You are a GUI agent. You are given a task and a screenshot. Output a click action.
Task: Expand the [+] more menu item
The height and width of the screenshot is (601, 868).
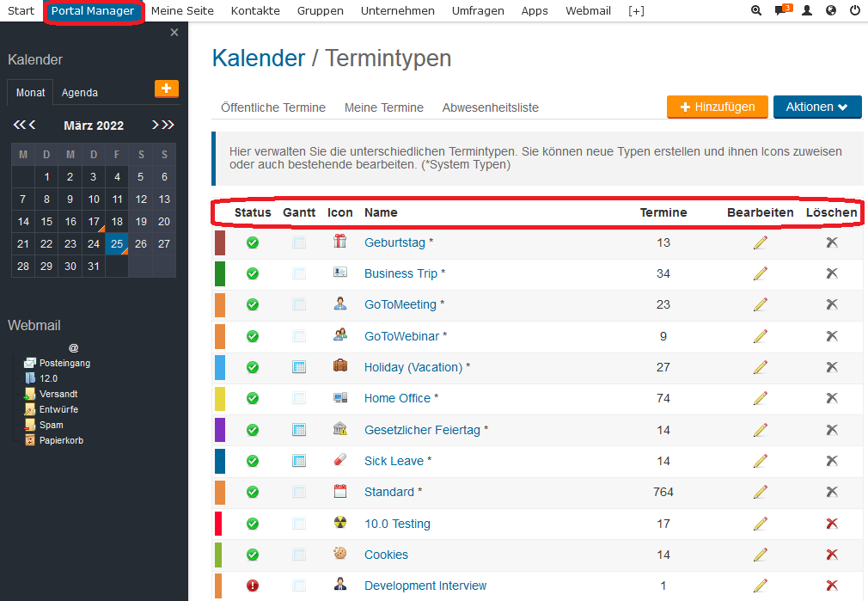pos(636,11)
